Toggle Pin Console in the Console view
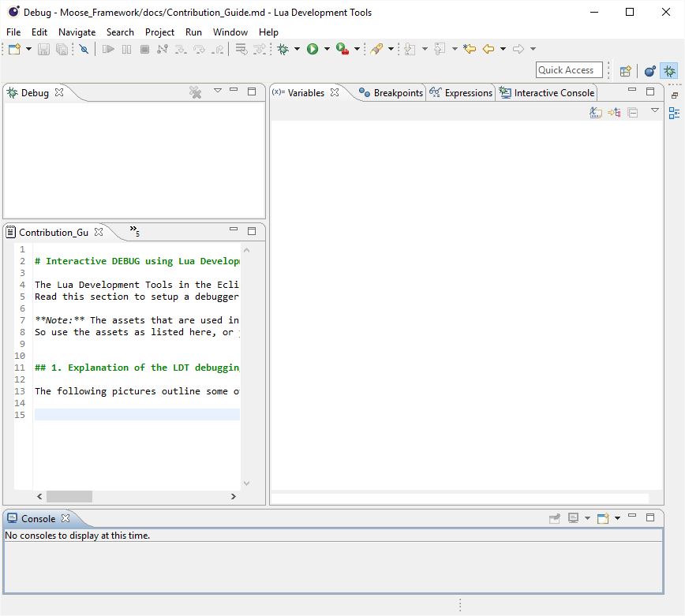Screen dimensions: 685x616 pos(556,517)
